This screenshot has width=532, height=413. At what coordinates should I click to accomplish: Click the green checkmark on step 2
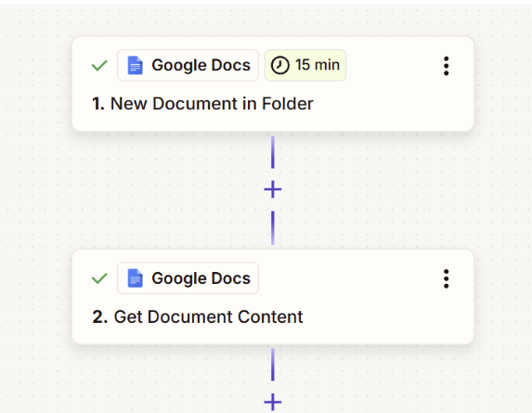click(x=99, y=278)
